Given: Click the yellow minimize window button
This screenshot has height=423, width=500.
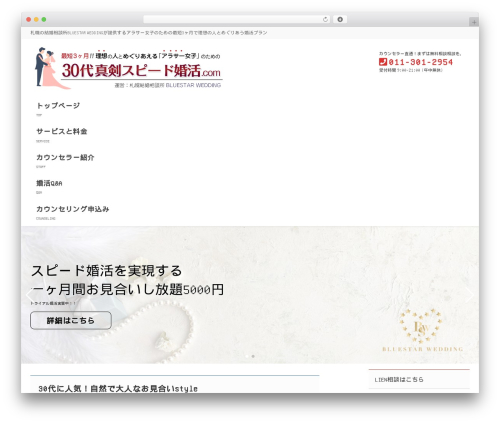Looking at the screenshot, I should (x=36, y=19).
